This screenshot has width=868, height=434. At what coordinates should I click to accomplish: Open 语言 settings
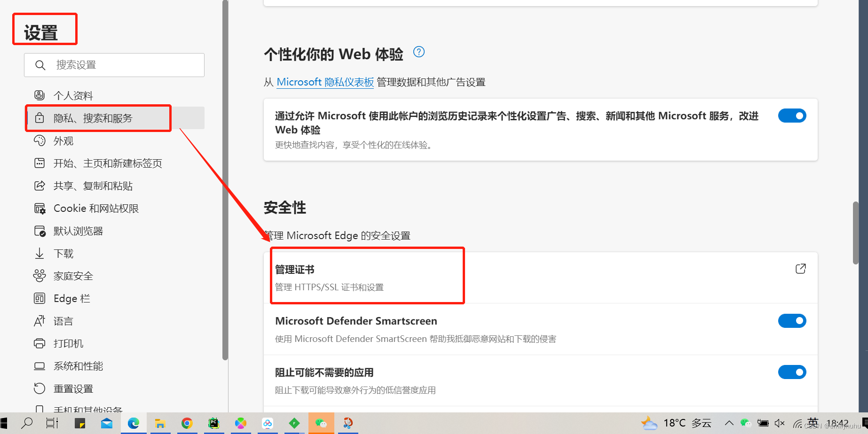(63, 321)
